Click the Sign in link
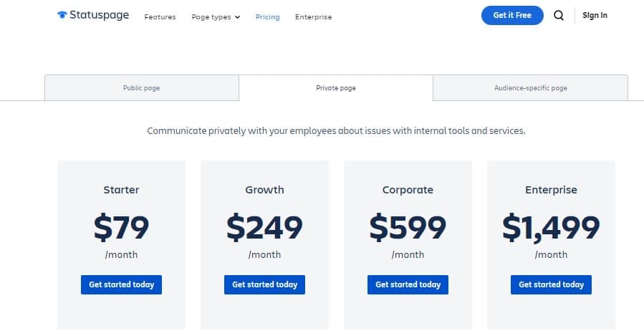Viewport: 644px width, 336px height. [x=595, y=15]
